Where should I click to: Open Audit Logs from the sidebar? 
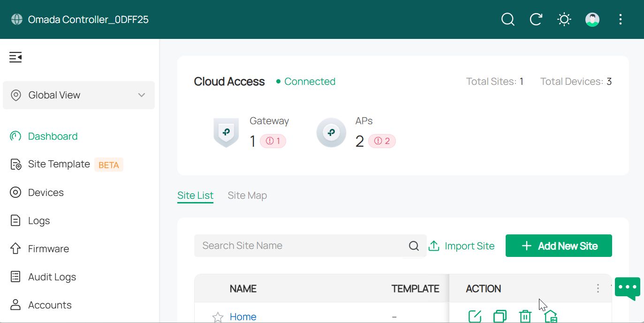click(52, 277)
